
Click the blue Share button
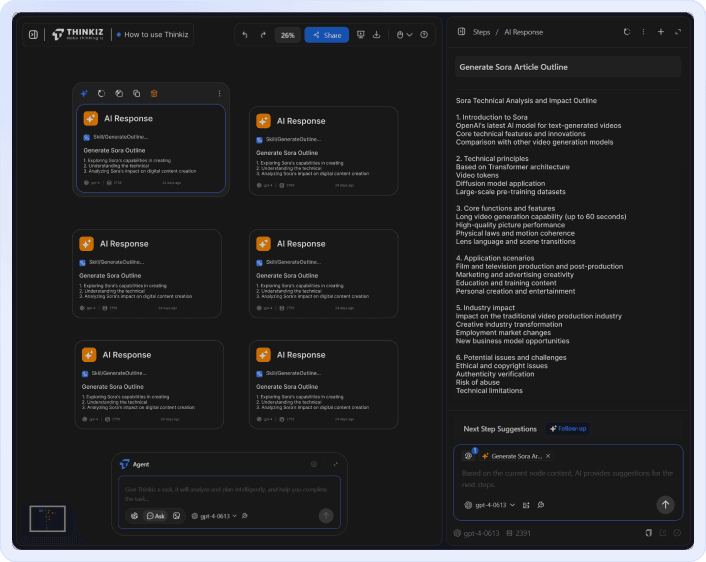tap(327, 35)
